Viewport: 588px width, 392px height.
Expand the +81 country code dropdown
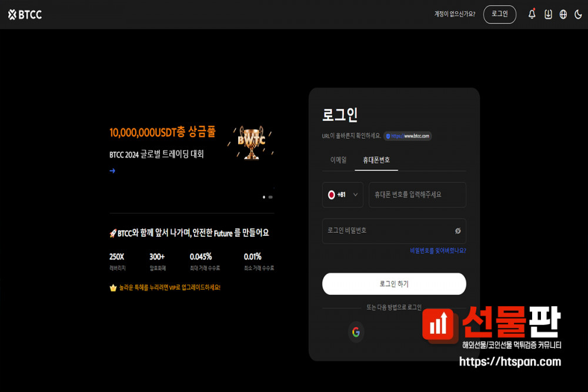pyautogui.click(x=355, y=195)
